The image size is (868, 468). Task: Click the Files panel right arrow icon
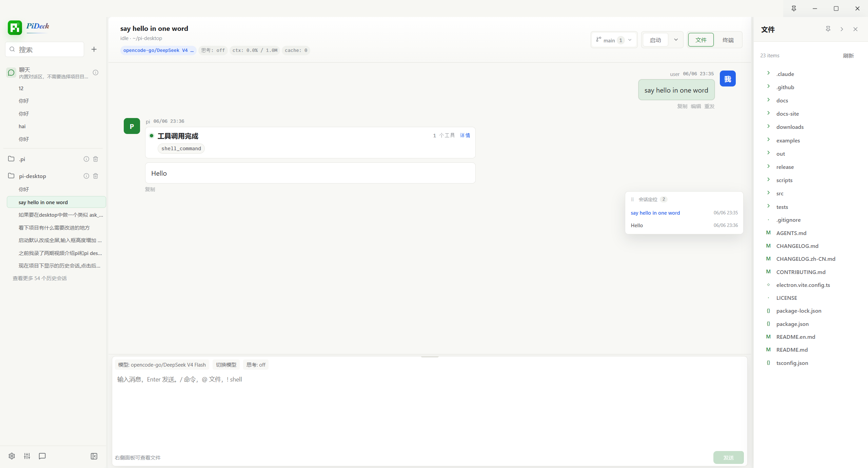[x=842, y=29]
